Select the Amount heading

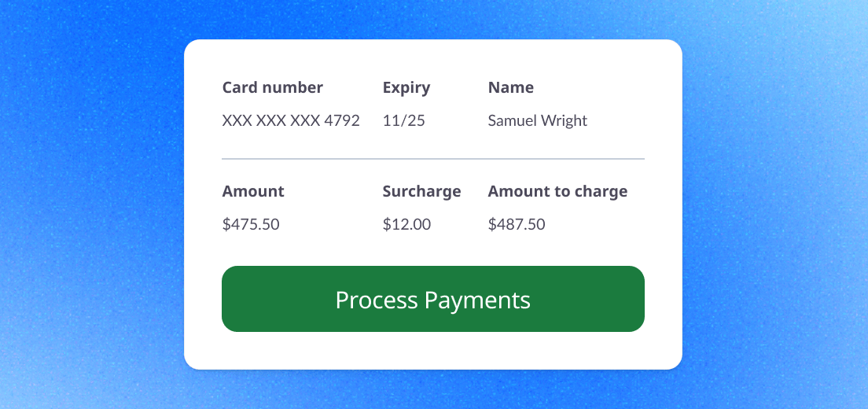point(253,191)
